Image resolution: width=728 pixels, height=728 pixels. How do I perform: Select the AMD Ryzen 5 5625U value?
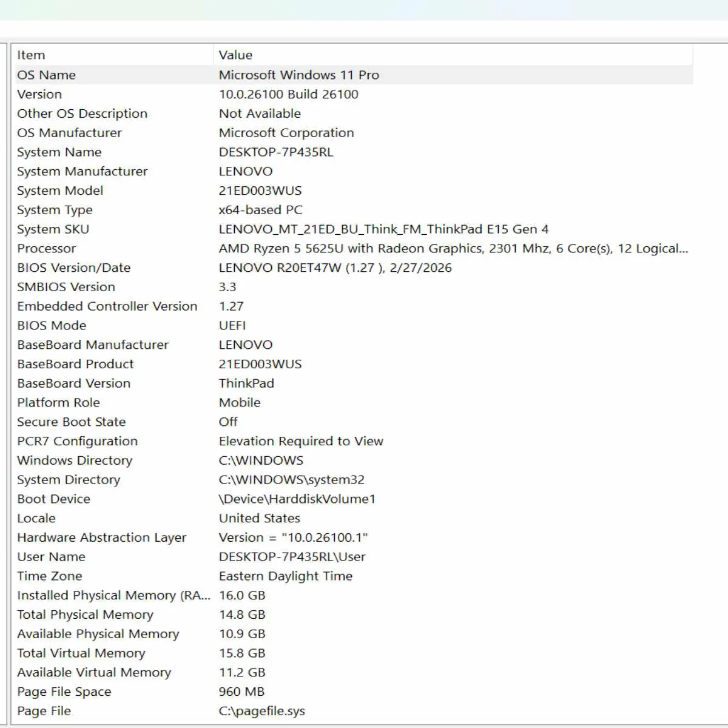click(x=454, y=249)
